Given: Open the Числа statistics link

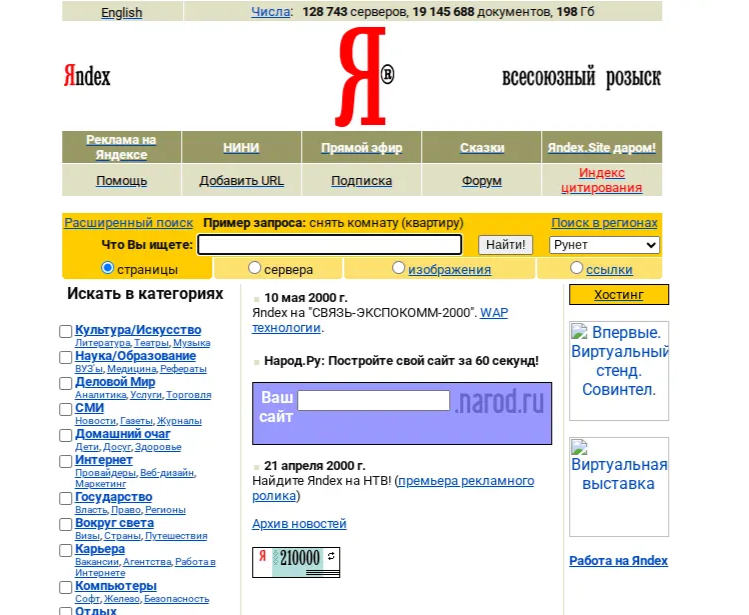Looking at the screenshot, I should tap(271, 11).
